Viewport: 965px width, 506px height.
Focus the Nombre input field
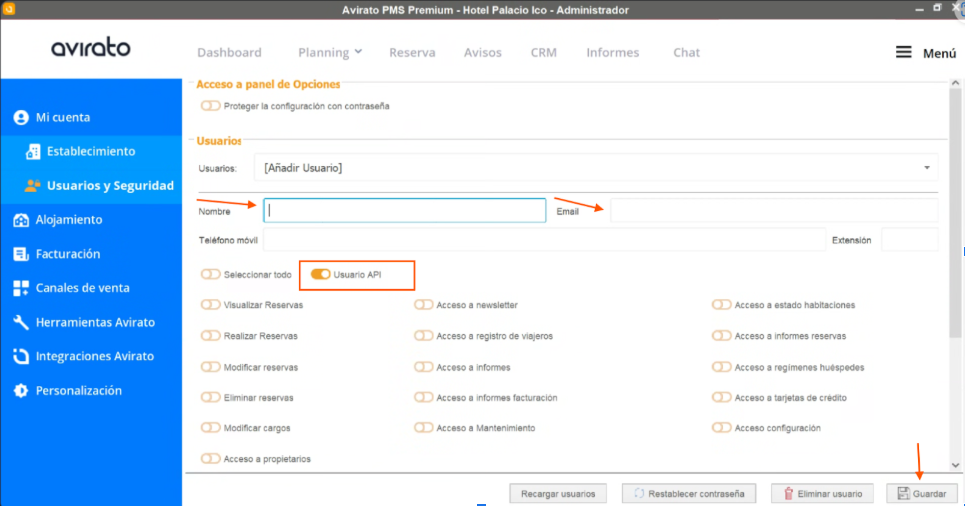point(405,211)
